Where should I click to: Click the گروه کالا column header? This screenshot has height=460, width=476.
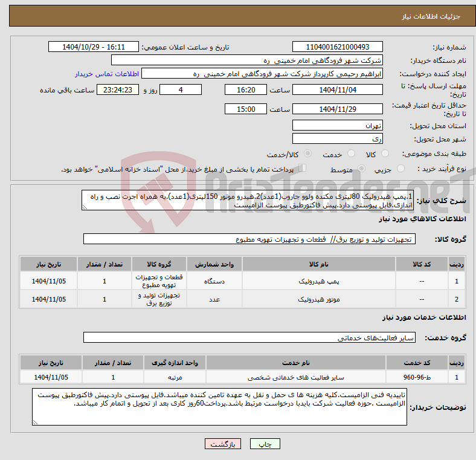pos(159,264)
